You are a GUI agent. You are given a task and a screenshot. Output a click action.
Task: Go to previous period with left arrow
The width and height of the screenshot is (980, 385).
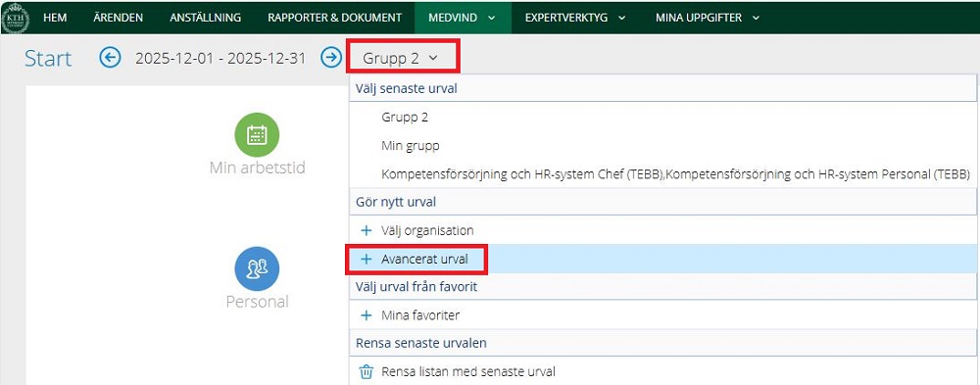pos(110,58)
